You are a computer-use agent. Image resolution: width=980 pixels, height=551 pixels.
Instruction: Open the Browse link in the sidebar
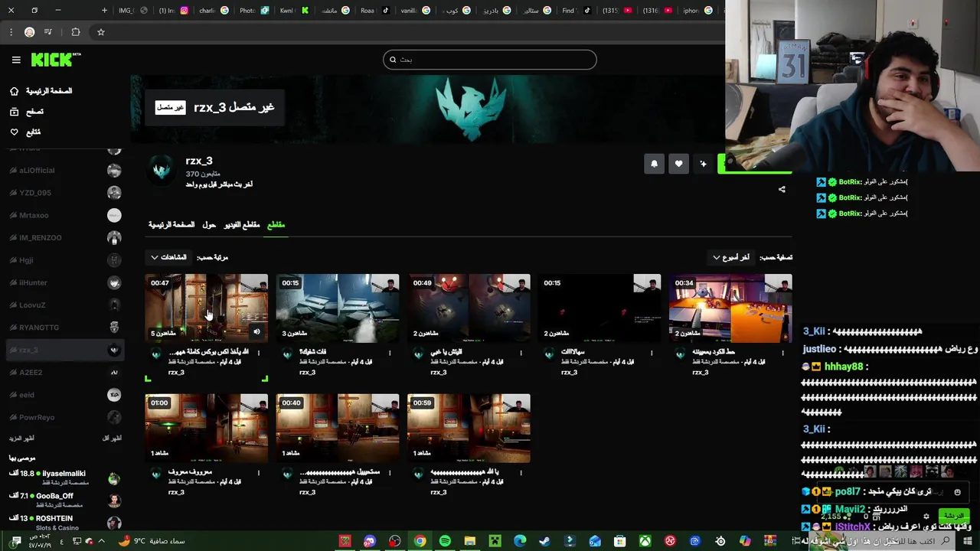pos(26,112)
